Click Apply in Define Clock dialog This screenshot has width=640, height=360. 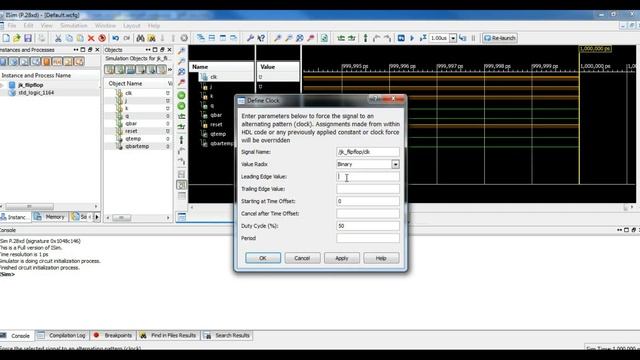[x=342, y=258]
